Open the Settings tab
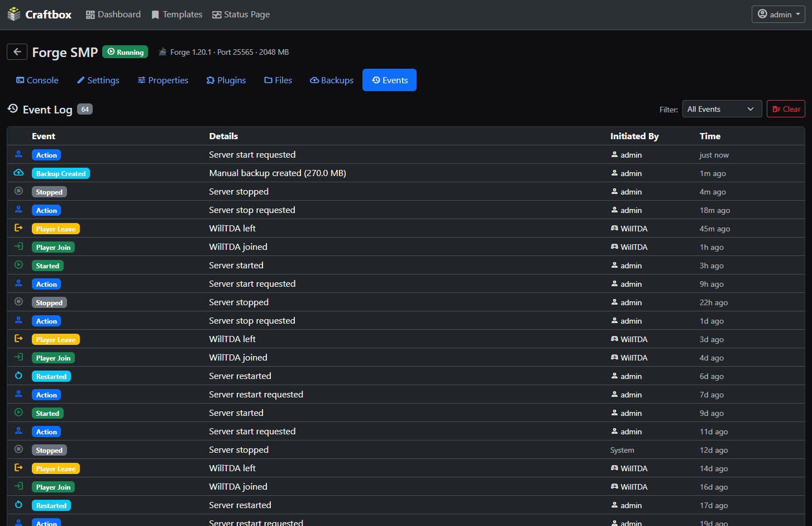Screen dimensions: 812x526 pos(98,80)
